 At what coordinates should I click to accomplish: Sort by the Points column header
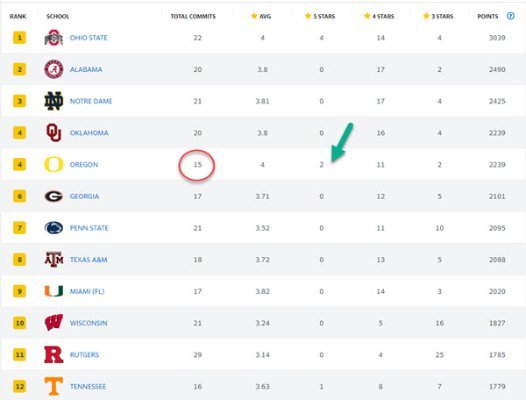[488, 16]
